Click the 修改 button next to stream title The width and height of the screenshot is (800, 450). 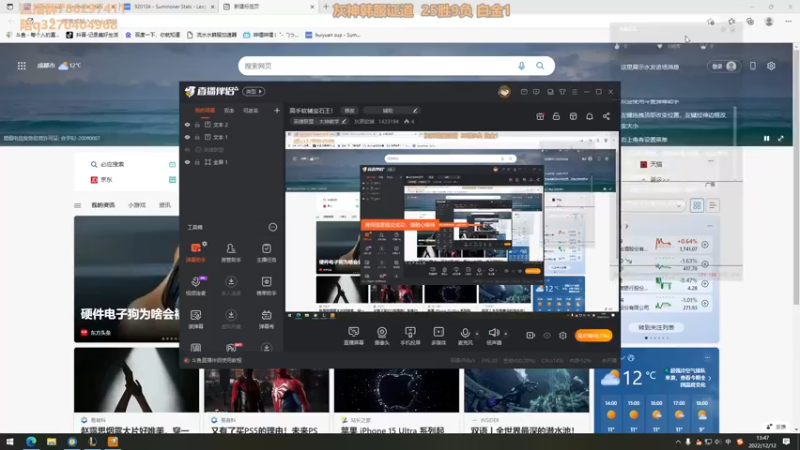coord(349,111)
